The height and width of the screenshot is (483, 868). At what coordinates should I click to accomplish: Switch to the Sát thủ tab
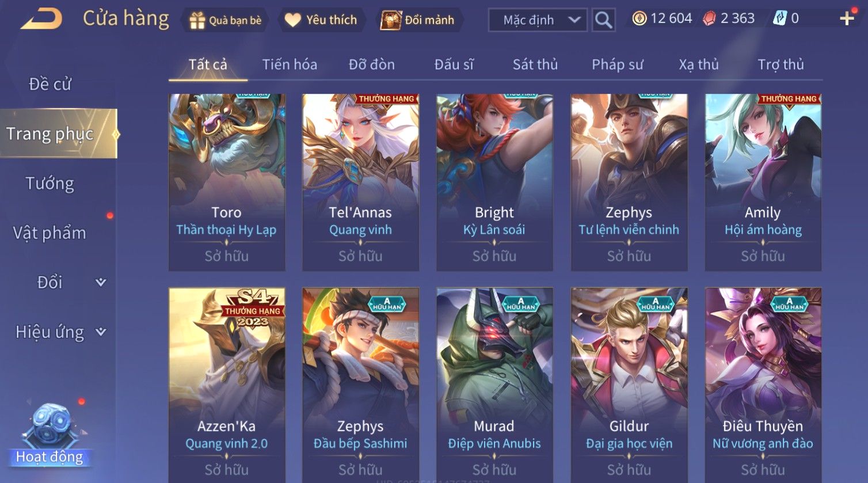pos(535,64)
